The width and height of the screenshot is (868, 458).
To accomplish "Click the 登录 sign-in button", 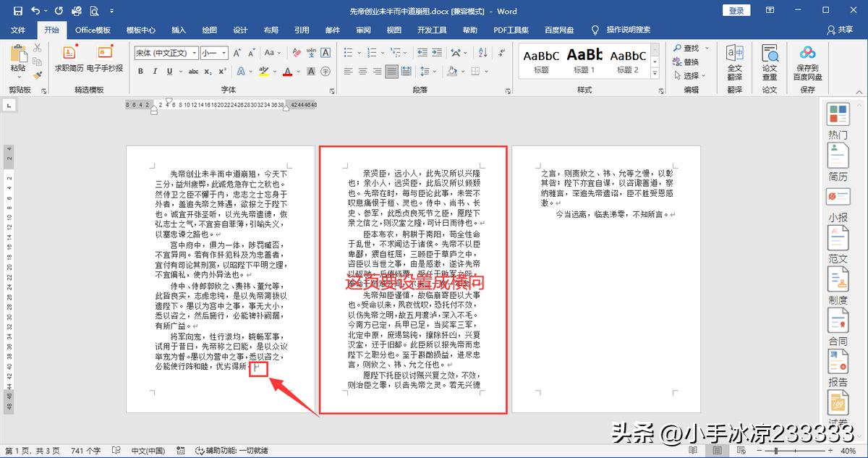I will point(736,11).
